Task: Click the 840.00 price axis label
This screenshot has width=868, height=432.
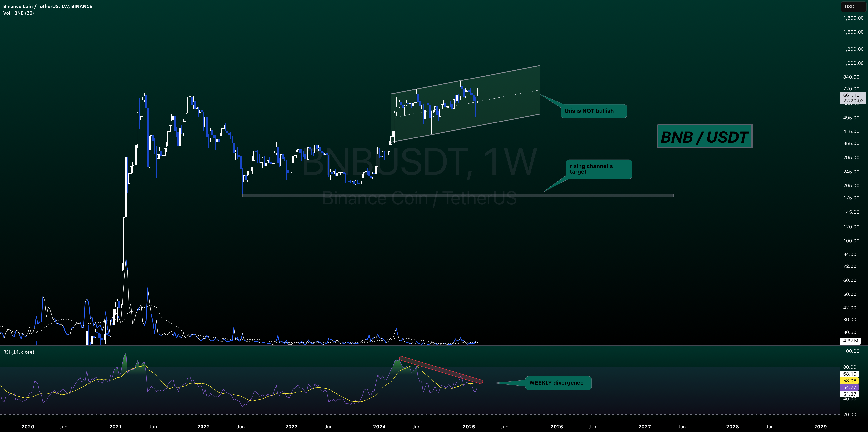Action: (851, 77)
